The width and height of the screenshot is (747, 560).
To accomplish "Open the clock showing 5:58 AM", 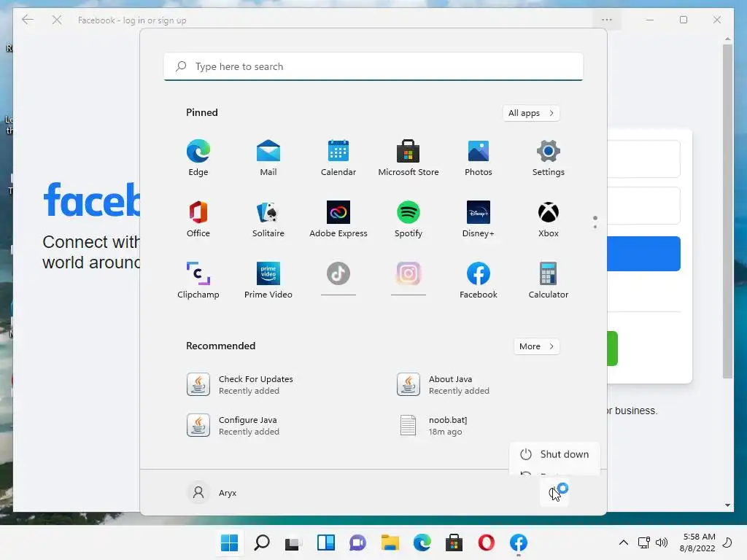I will tap(697, 542).
